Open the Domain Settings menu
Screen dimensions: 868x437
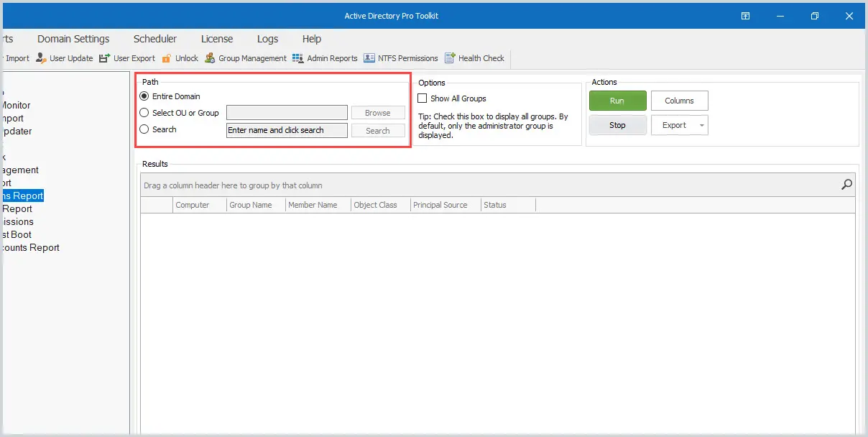tap(73, 39)
